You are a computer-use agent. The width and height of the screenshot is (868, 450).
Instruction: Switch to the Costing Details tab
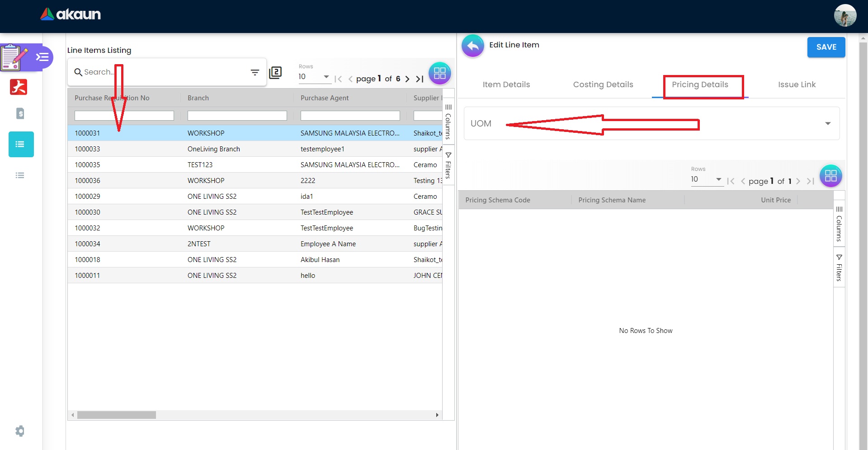(603, 84)
